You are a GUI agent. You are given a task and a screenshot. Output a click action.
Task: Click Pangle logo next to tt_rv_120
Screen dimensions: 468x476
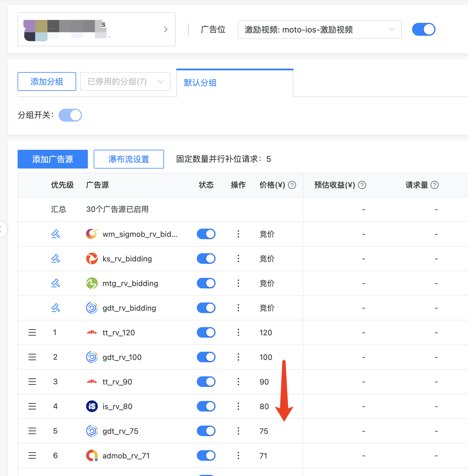coord(92,332)
